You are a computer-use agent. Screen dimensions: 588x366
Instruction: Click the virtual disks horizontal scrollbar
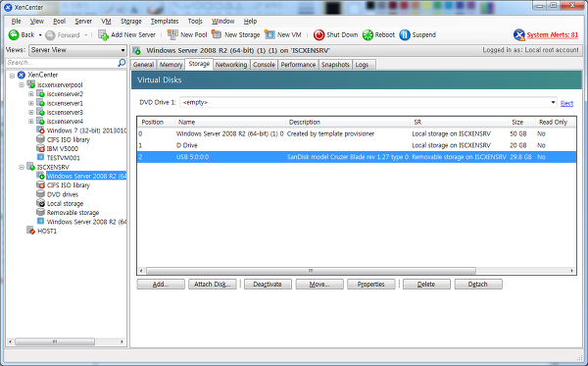click(311, 271)
